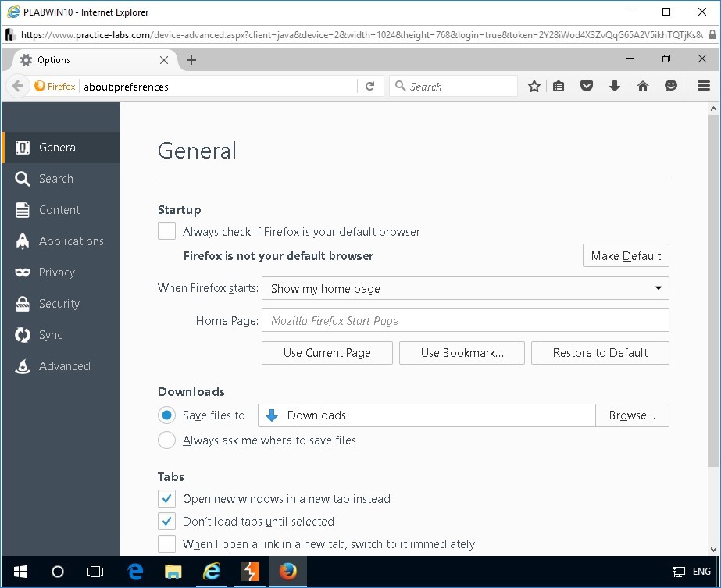Click the Pocket icon in toolbar
721x588 pixels.
tap(587, 87)
